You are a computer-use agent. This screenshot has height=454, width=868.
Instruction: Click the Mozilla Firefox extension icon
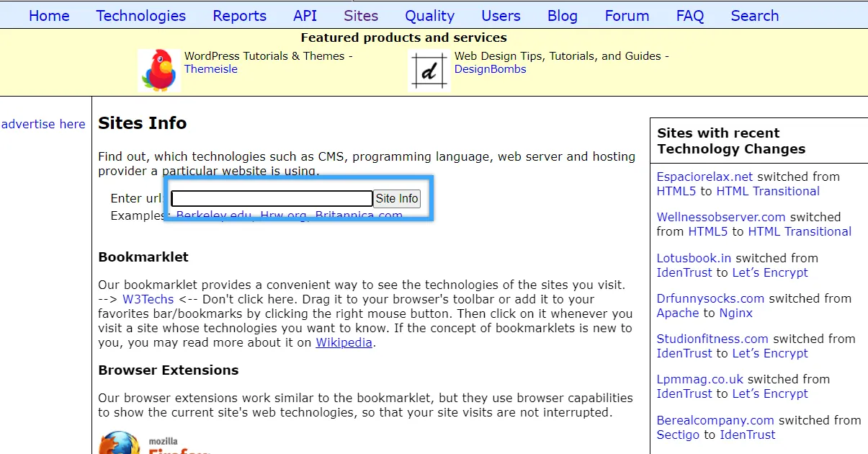coord(120,442)
